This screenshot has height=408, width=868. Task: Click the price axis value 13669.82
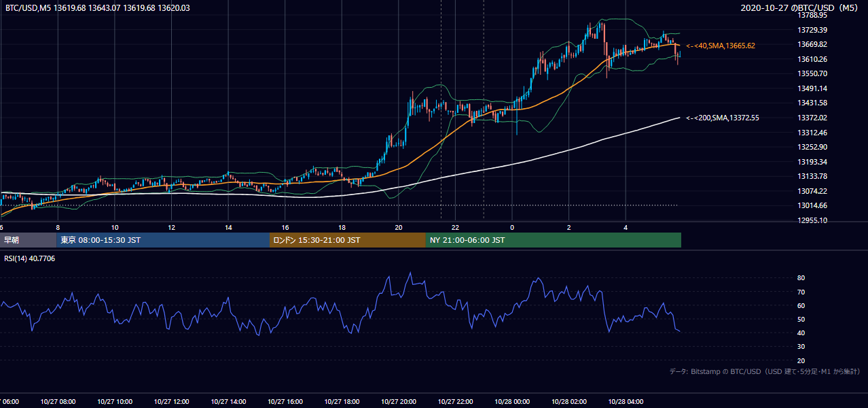[x=812, y=44]
